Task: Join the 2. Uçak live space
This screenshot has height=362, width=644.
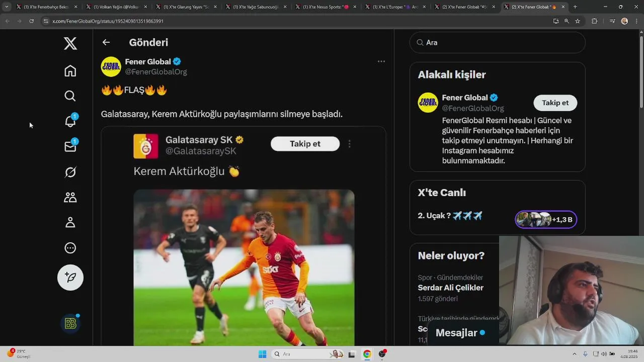Action: click(x=450, y=216)
